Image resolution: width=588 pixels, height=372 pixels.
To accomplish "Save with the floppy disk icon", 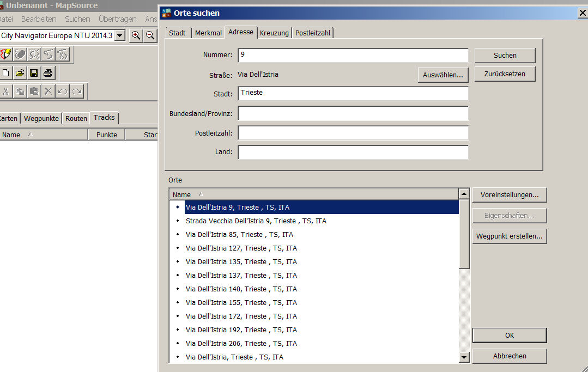I will coord(34,73).
